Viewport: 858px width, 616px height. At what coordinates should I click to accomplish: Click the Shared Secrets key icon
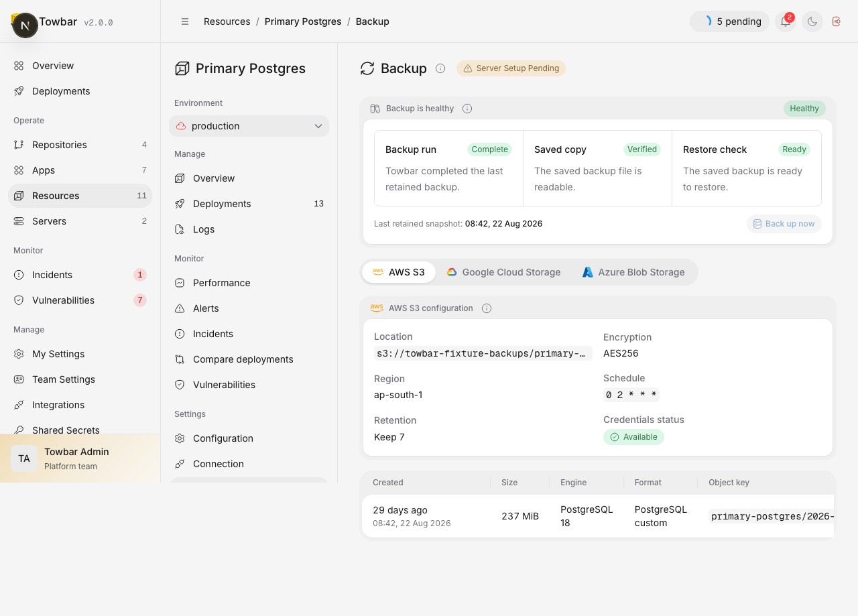(x=19, y=430)
